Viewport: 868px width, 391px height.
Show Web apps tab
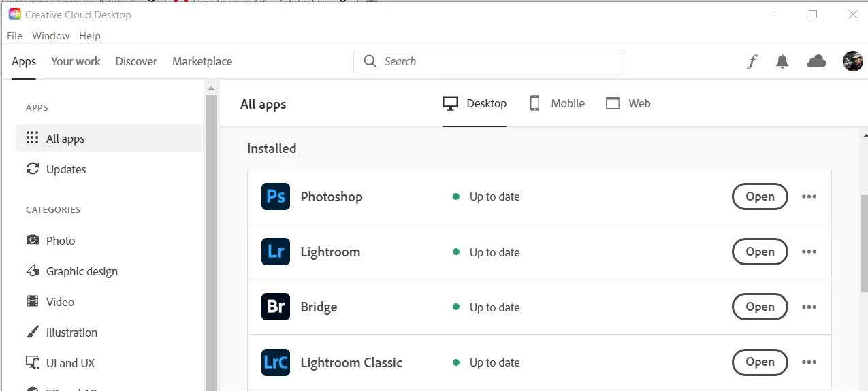628,103
